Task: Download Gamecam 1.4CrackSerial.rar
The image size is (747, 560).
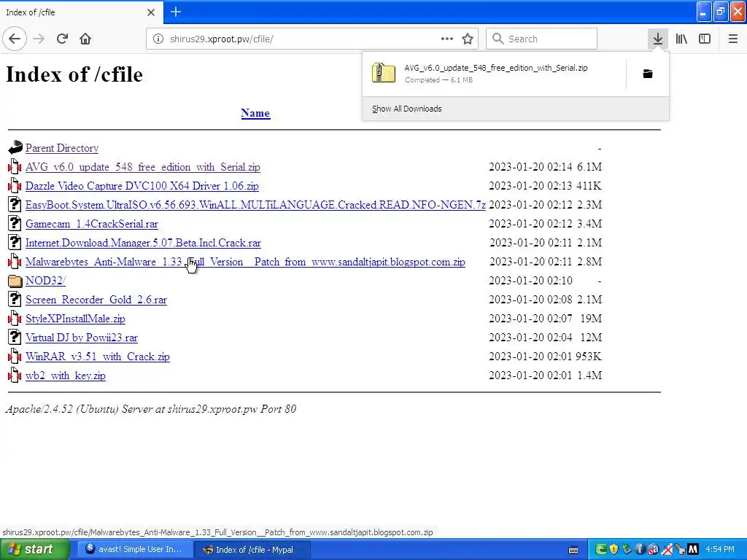Action: (92, 224)
